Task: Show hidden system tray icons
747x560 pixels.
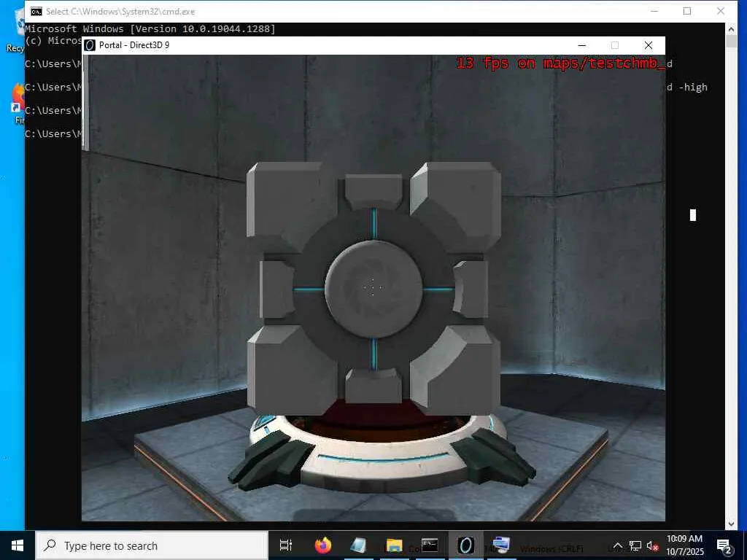Action: (617, 545)
